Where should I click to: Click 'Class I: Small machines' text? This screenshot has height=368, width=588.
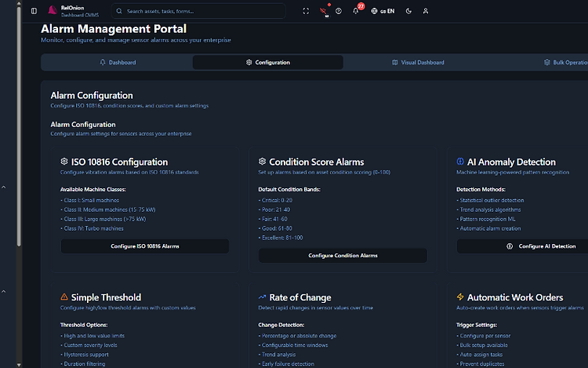tap(91, 200)
